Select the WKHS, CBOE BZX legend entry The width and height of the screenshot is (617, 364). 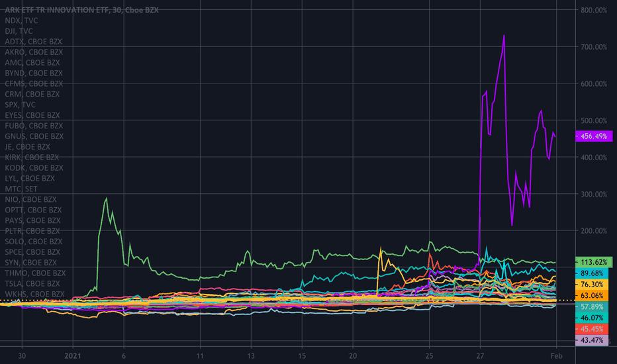pos(34,295)
